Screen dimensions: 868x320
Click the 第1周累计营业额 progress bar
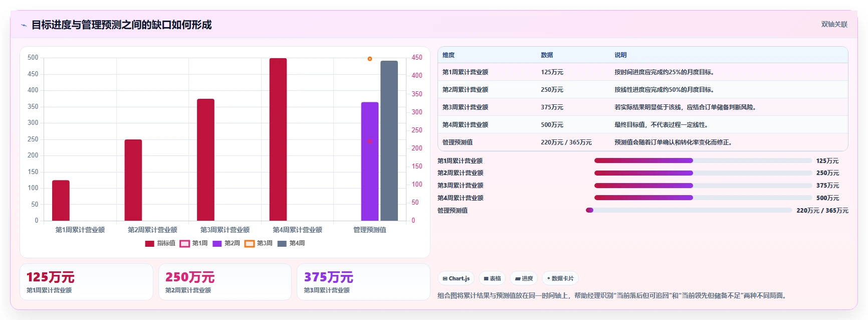tap(703, 161)
